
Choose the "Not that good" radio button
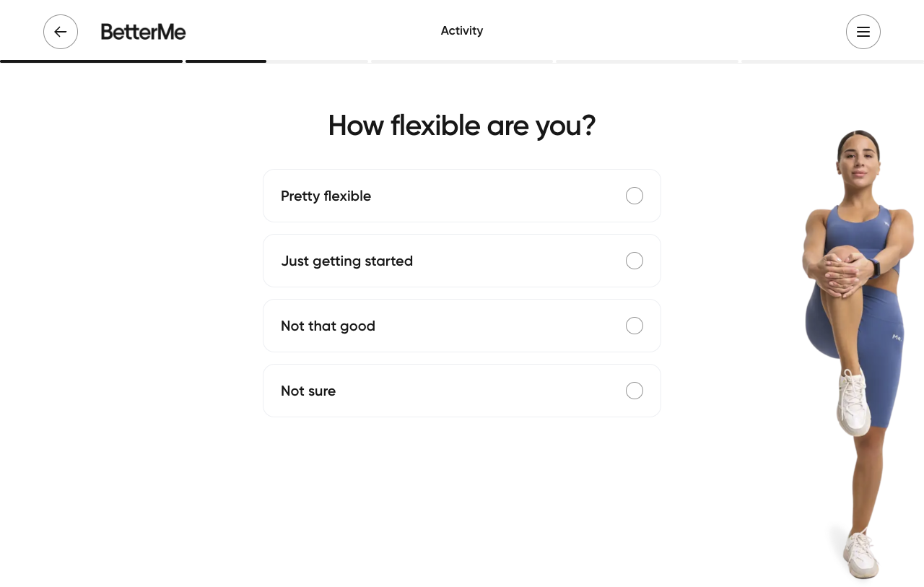tap(634, 326)
